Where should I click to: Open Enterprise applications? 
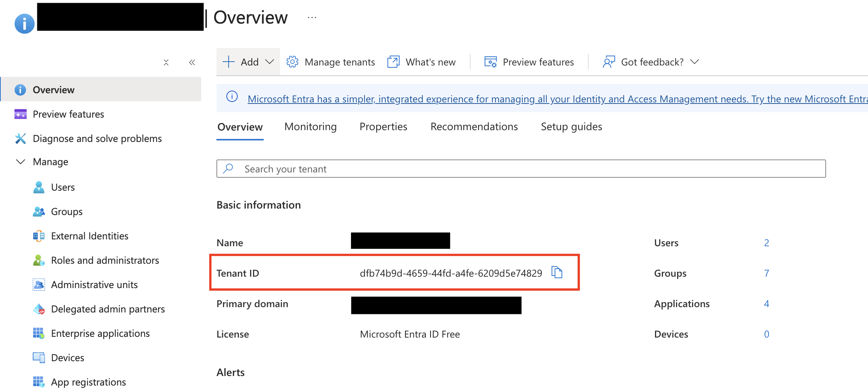(100, 333)
